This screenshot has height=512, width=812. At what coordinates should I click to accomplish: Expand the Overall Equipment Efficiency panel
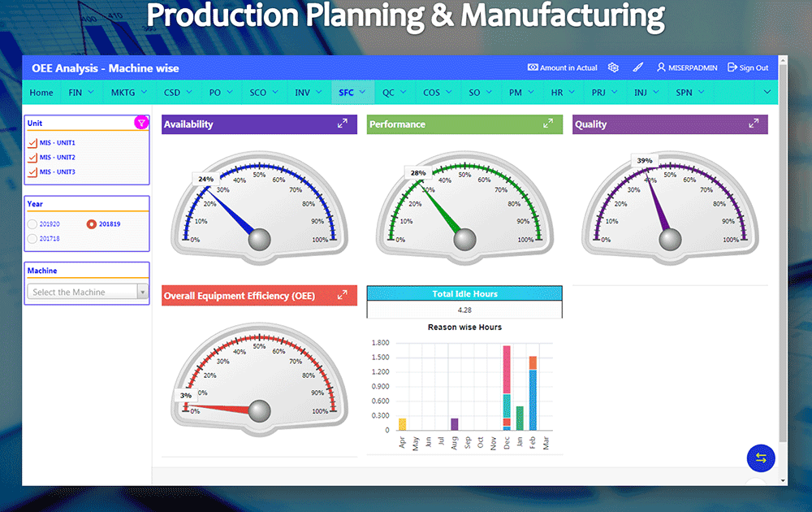click(x=343, y=295)
